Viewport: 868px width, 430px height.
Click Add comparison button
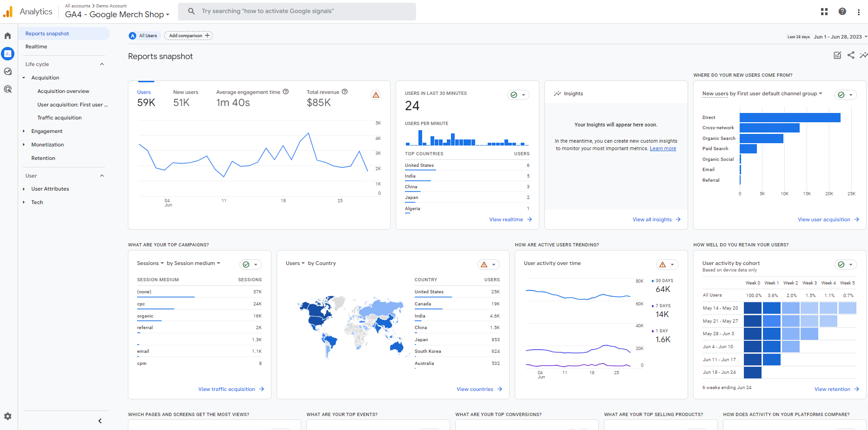click(x=188, y=36)
